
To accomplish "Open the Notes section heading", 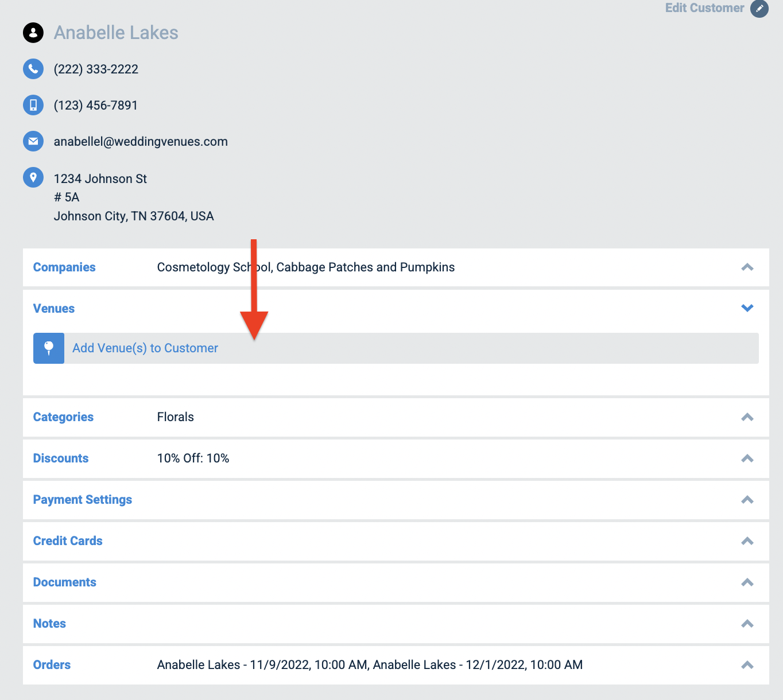I will [49, 624].
